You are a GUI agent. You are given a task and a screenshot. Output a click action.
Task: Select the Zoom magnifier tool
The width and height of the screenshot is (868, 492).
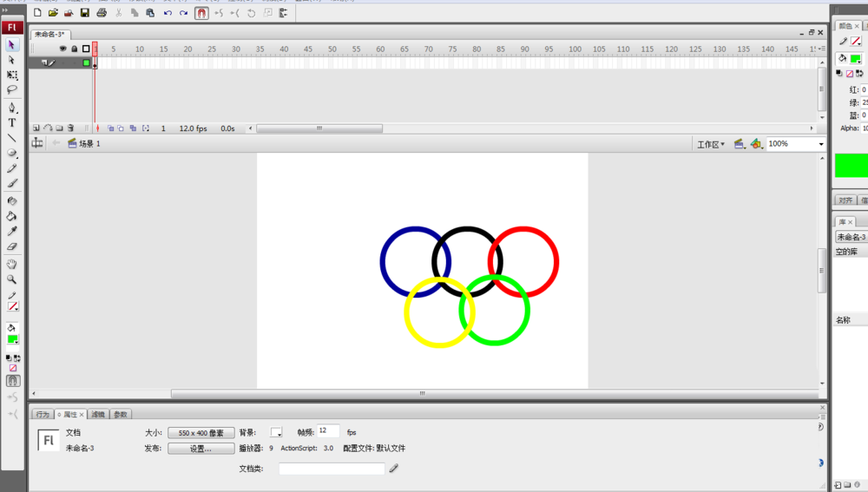point(11,279)
